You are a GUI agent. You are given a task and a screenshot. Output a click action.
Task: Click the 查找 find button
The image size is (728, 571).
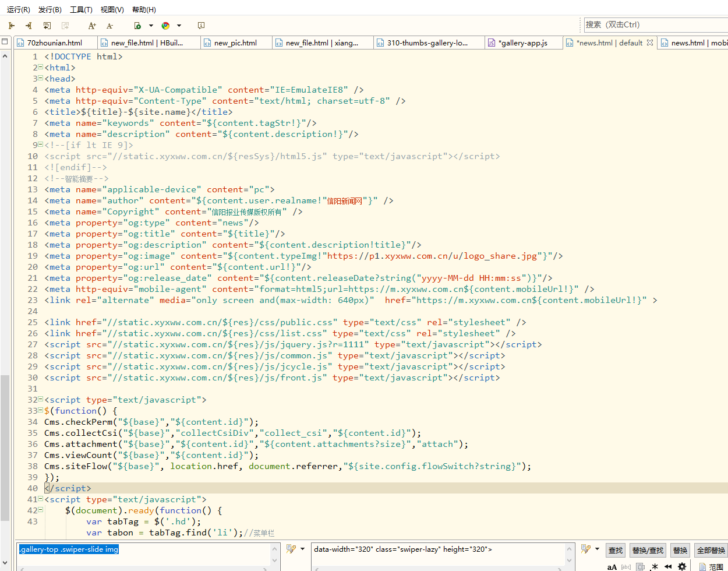[615, 550]
